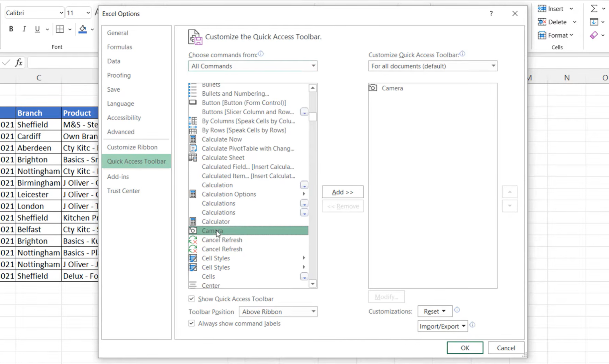Click the Cardiff cell in the worksheet
The image size is (609, 364).
pyautogui.click(x=39, y=136)
